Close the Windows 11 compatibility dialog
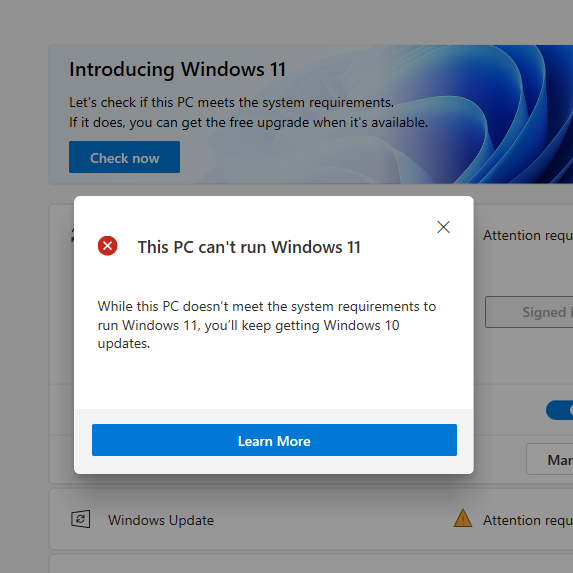 443,227
